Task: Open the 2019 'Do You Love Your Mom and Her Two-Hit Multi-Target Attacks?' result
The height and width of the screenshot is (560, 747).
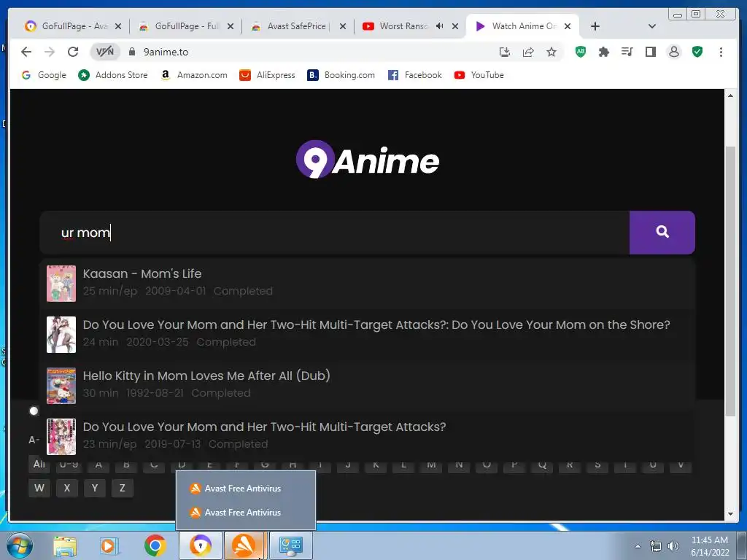Action: coord(367,436)
